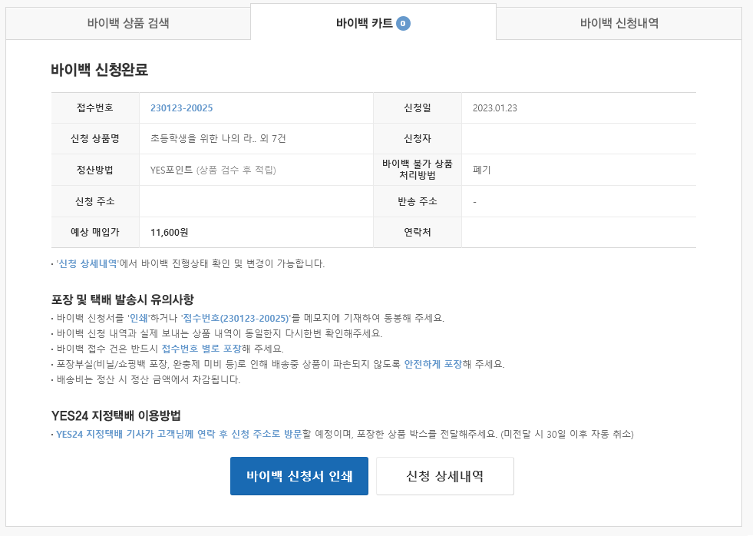Click the 포장 및 택배 발송시 유의사항 heading
The height and width of the screenshot is (536, 756).
click(x=123, y=299)
